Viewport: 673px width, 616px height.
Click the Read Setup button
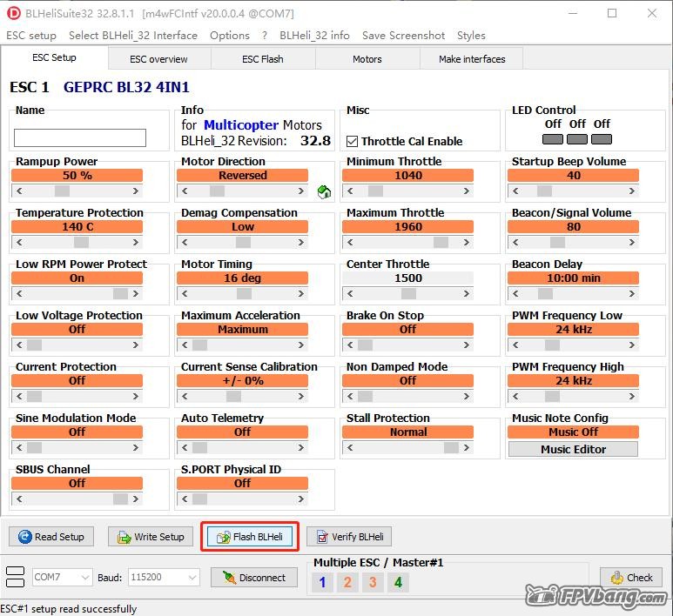tap(51, 537)
